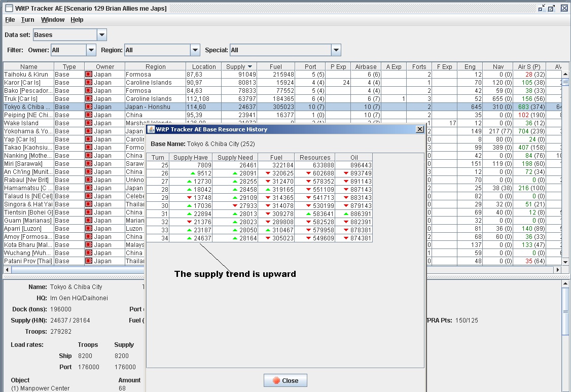Click the green up arrow in turn 31 Resources

point(308,214)
